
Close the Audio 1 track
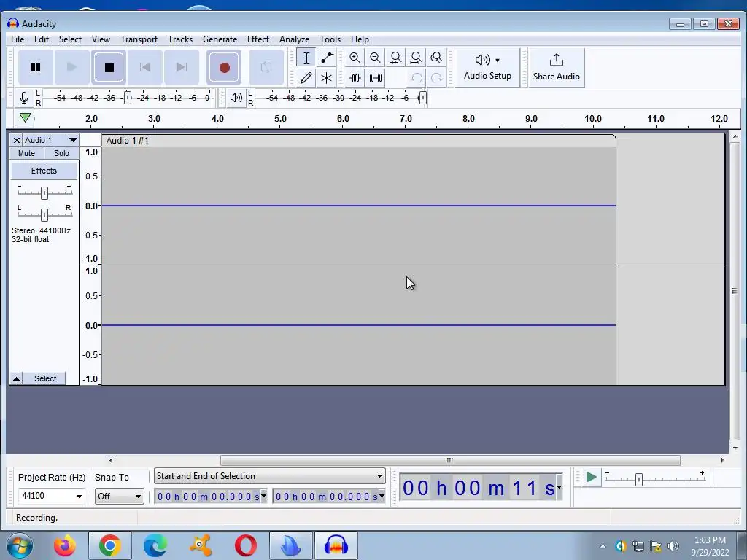click(x=16, y=140)
